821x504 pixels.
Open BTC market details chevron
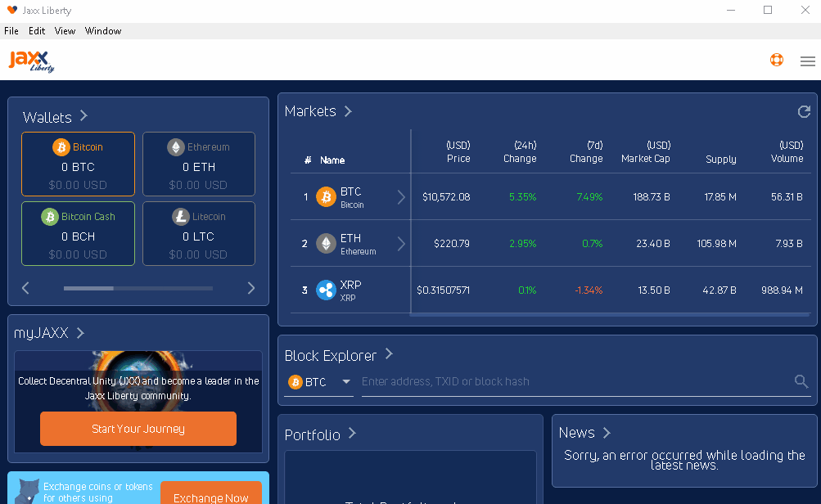tap(401, 197)
